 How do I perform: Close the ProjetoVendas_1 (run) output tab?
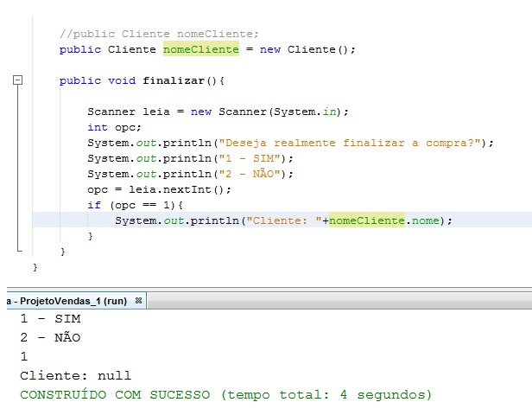click(138, 301)
